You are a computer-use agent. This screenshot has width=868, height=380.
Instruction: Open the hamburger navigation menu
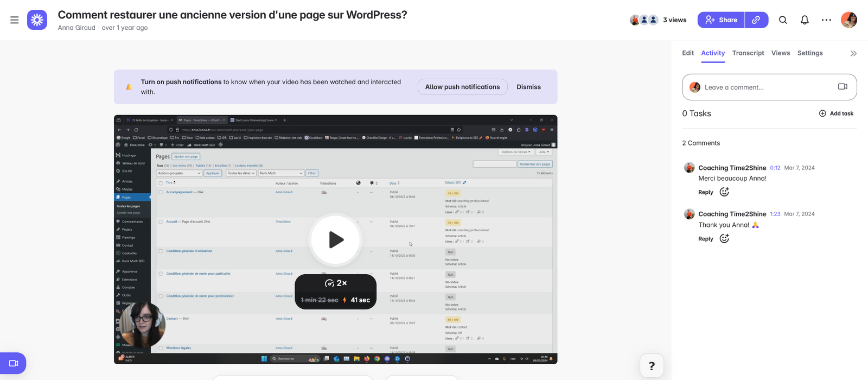point(15,20)
